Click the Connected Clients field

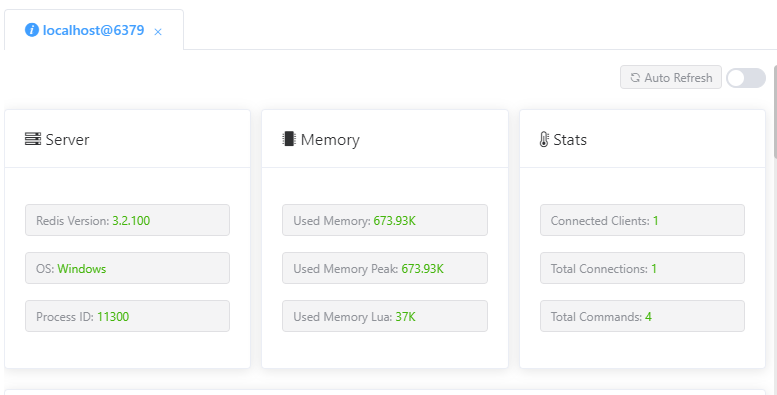tap(642, 220)
